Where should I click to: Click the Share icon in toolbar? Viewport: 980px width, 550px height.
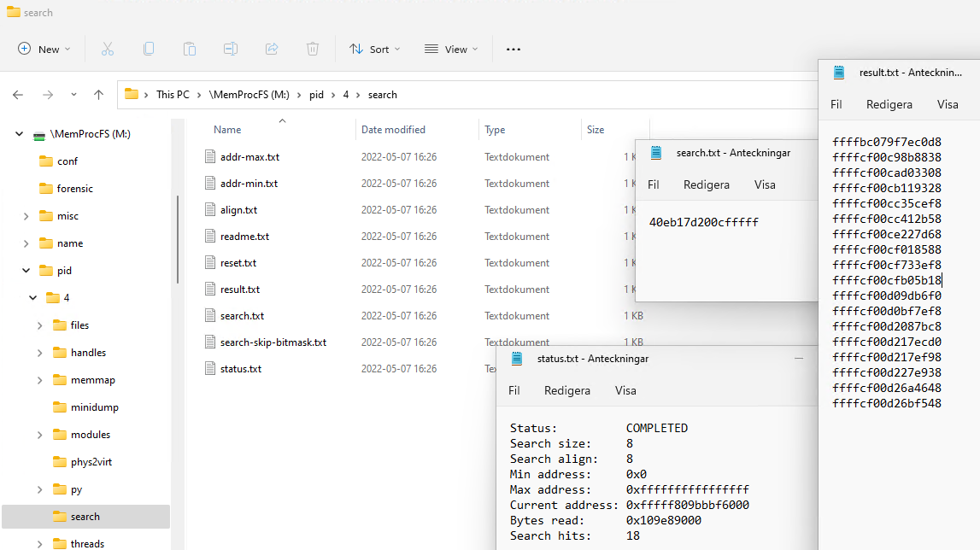click(x=272, y=49)
